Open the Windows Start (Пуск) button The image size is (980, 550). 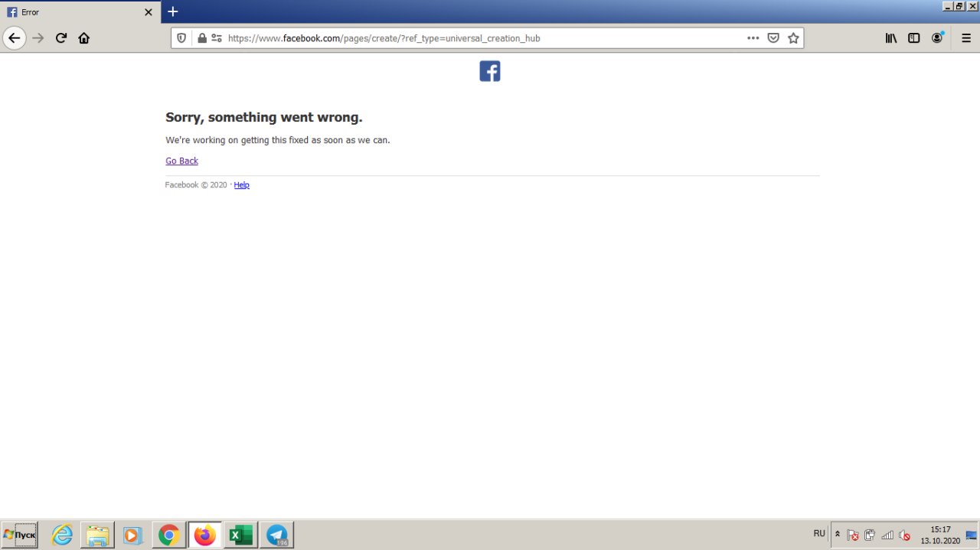pyautogui.click(x=19, y=535)
